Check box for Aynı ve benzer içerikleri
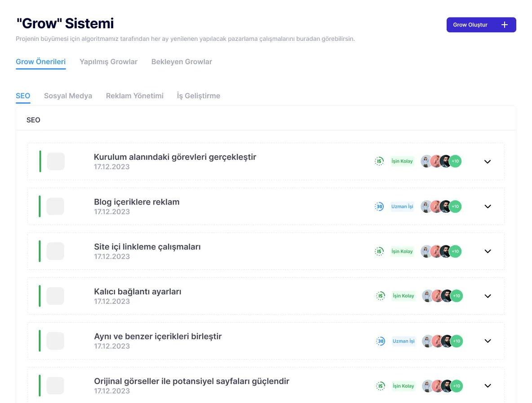 click(55, 341)
